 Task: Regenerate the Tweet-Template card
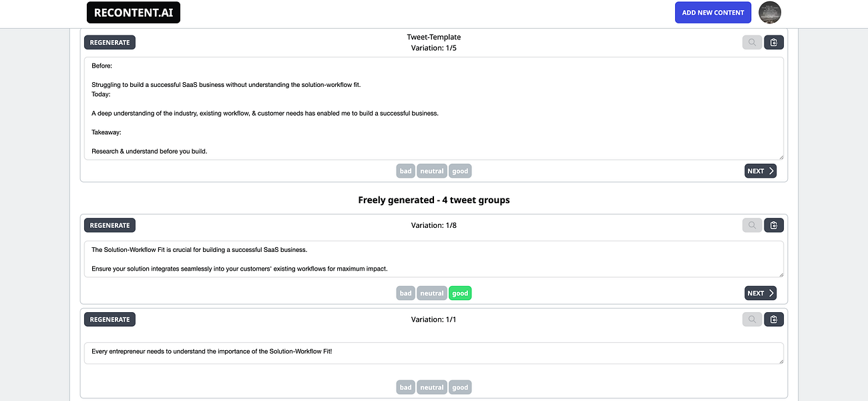pyautogui.click(x=110, y=42)
